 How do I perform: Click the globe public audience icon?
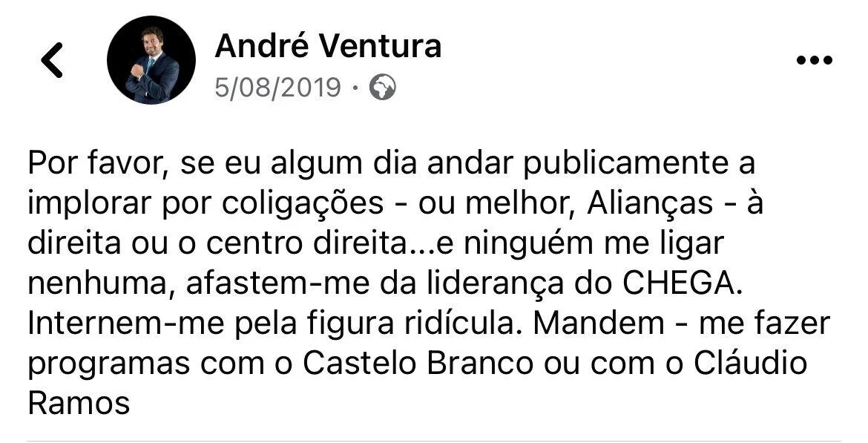point(383,88)
